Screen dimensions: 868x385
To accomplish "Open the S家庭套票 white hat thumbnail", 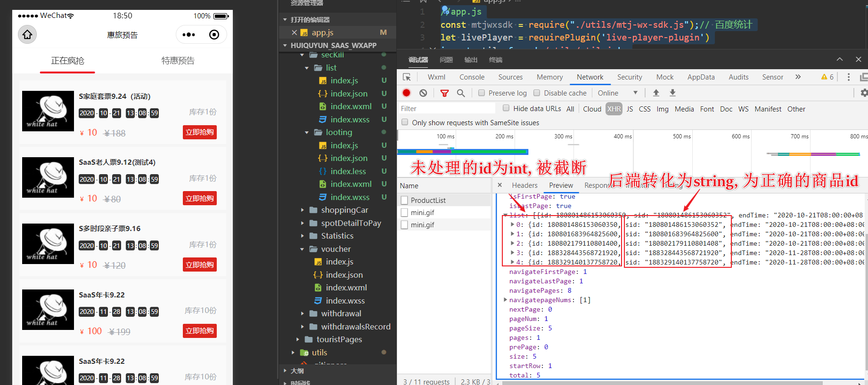I will 48,111.
